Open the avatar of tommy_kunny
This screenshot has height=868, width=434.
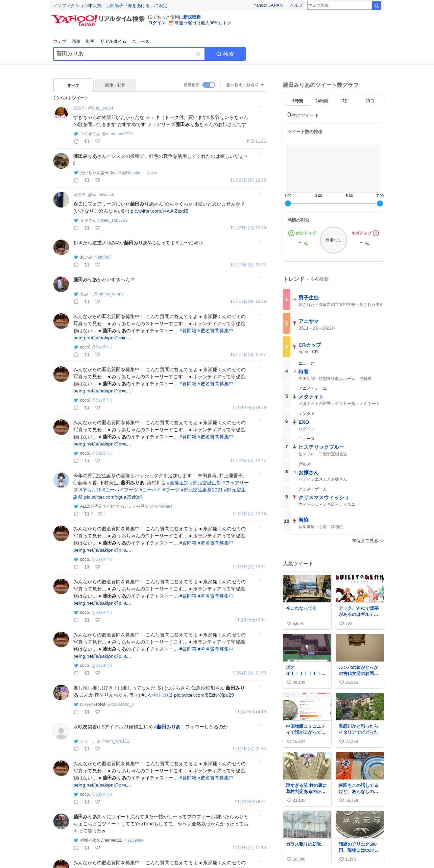tap(61, 284)
